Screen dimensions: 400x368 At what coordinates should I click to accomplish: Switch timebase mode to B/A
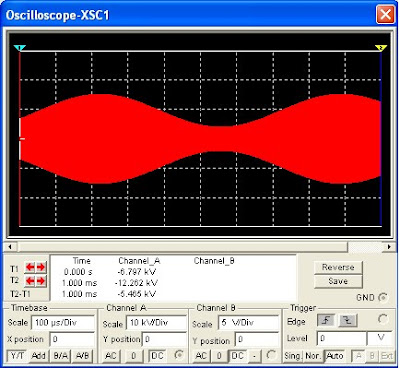pyautogui.click(x=60, y=356)
